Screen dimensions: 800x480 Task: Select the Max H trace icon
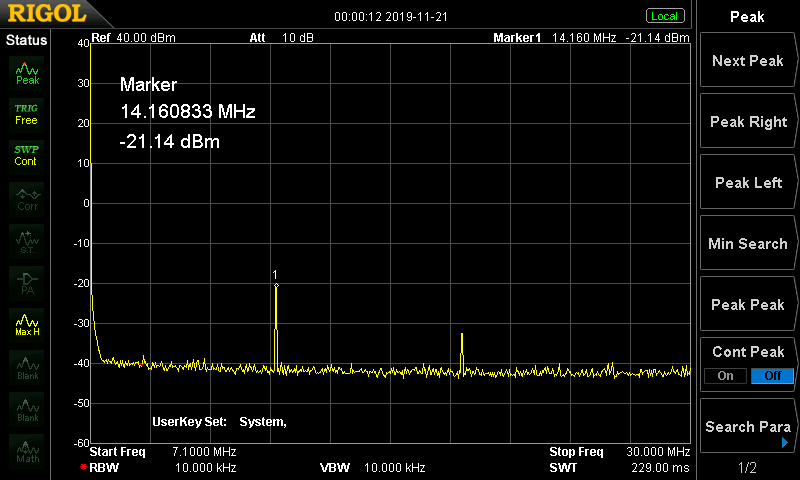[x=27, y=324]
